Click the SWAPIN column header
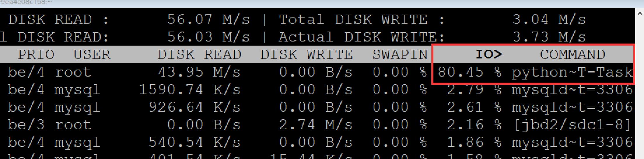 [x=400, y=55]
